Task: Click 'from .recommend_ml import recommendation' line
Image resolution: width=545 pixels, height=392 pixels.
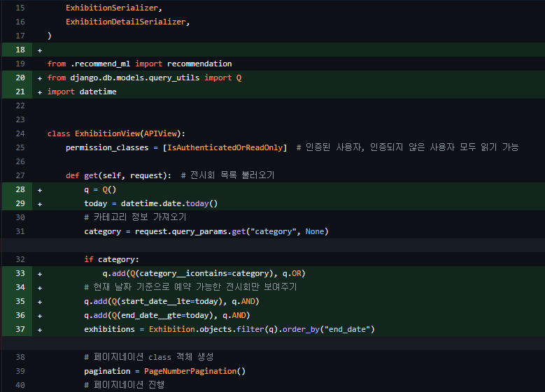Action: click(x=140, y=64)
